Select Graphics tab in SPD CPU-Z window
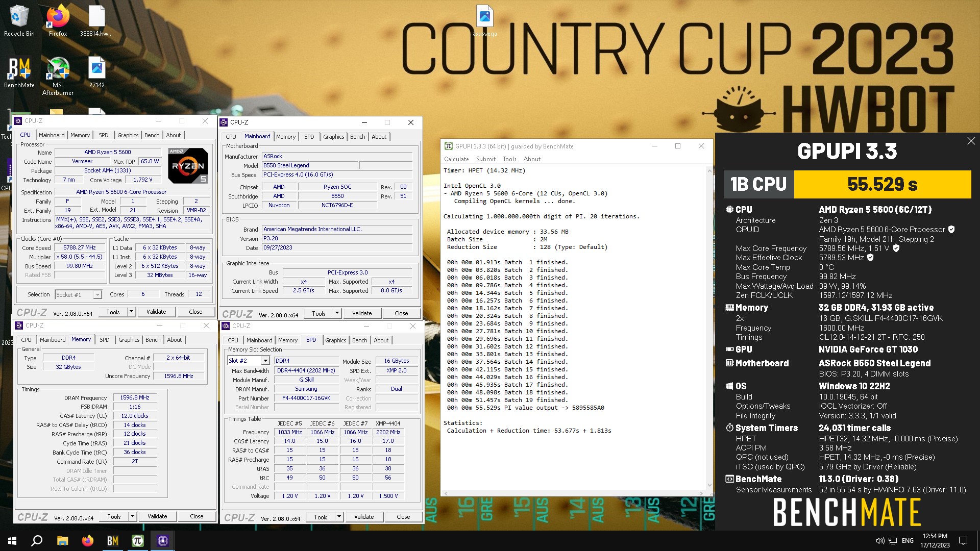 (335, 340)
